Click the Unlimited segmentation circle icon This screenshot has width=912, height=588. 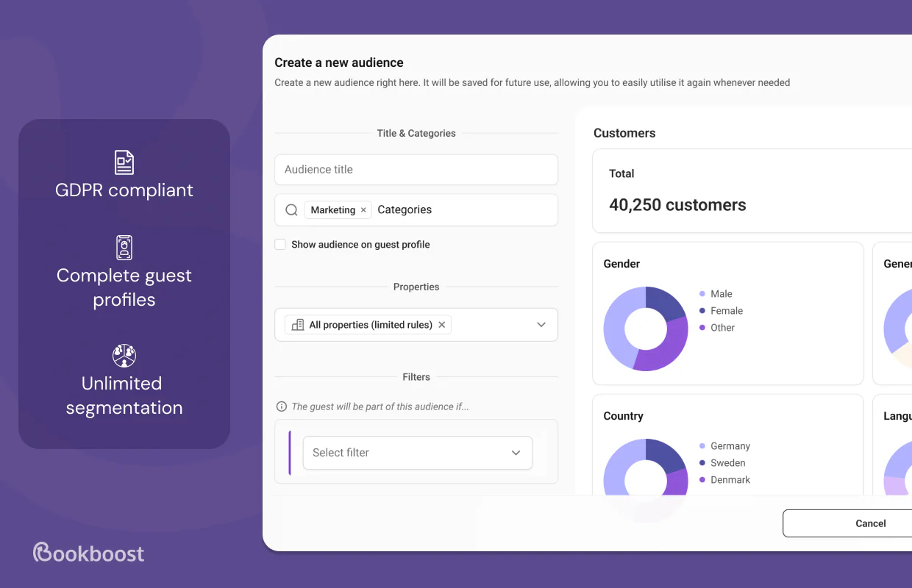pyautogui.click(x=124, y=356)
